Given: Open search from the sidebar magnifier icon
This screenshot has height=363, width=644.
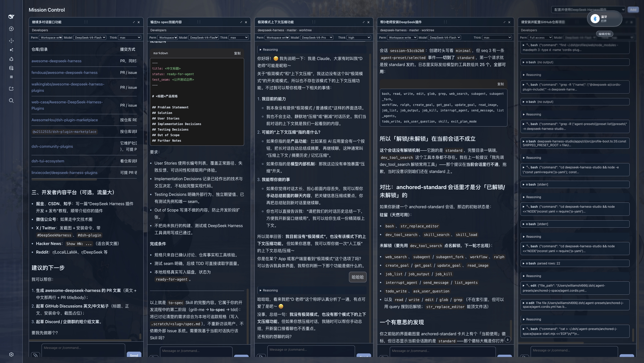Looking at the screenshot, I should (11, 101).
